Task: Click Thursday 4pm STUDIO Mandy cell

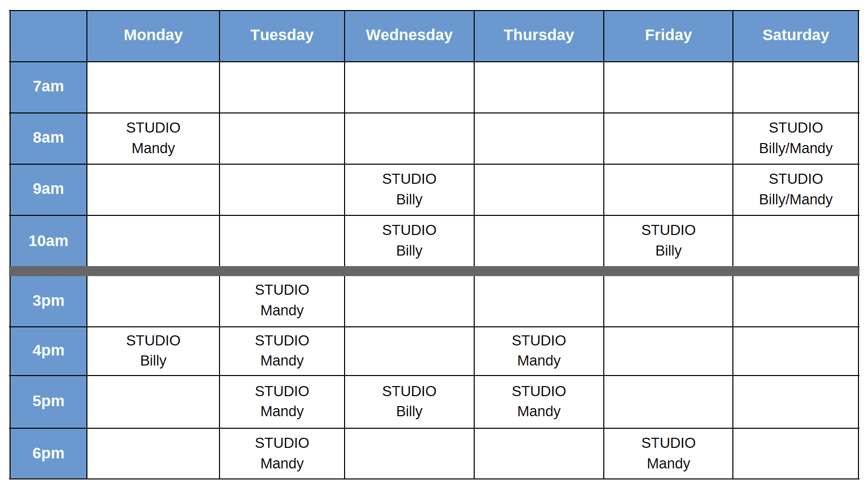Action: click(x=539, y=351)
